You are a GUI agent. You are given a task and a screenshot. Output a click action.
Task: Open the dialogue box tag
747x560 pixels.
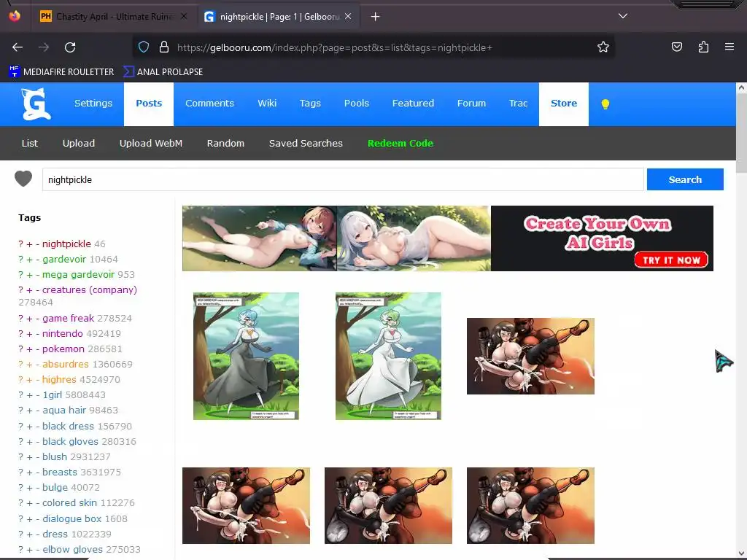pos(72,518)
